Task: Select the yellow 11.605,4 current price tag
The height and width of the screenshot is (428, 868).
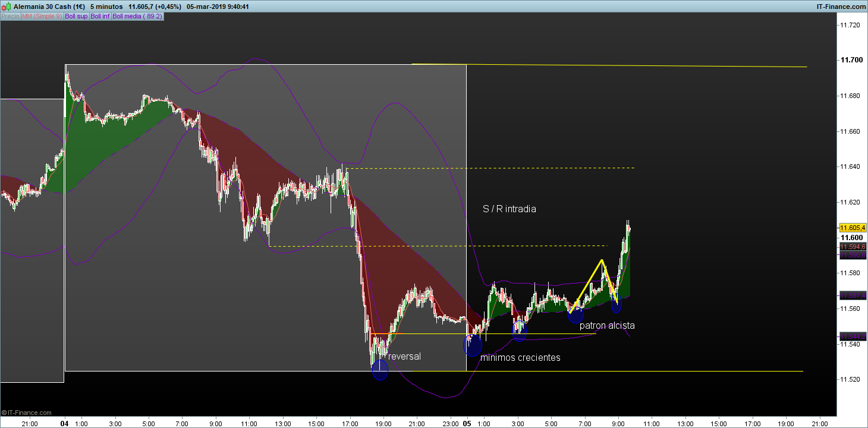Action: click(853, 228)
